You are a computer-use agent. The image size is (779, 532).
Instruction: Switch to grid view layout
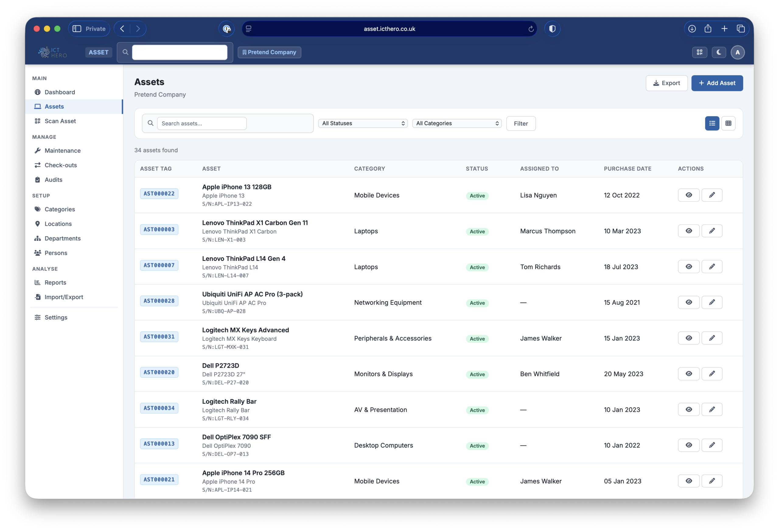pos(728,123)
